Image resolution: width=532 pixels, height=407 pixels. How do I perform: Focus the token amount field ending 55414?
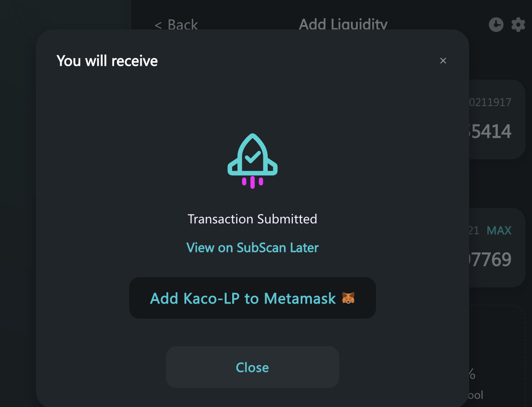click(491, 131)
